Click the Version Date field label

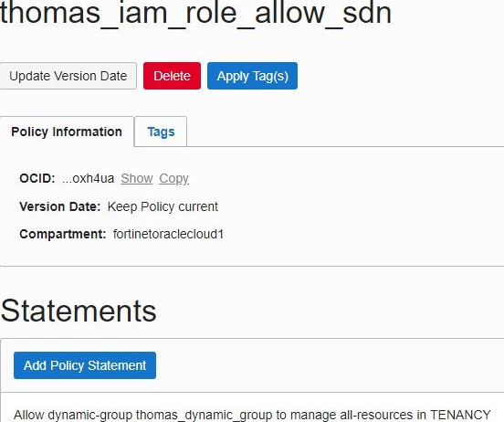click(x=60, y=206)
